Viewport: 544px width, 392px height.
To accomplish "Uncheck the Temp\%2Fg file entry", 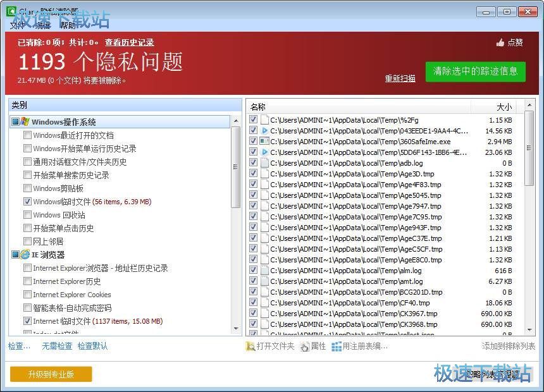I will pos(253,119).
